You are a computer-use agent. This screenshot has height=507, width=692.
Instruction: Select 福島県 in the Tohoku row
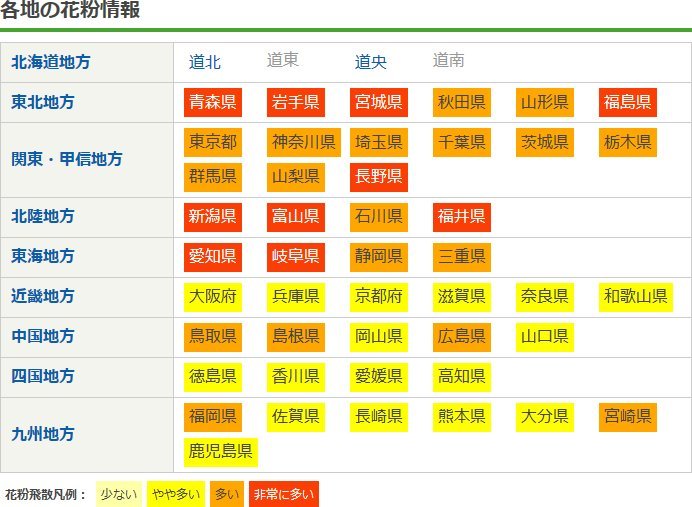628,102
